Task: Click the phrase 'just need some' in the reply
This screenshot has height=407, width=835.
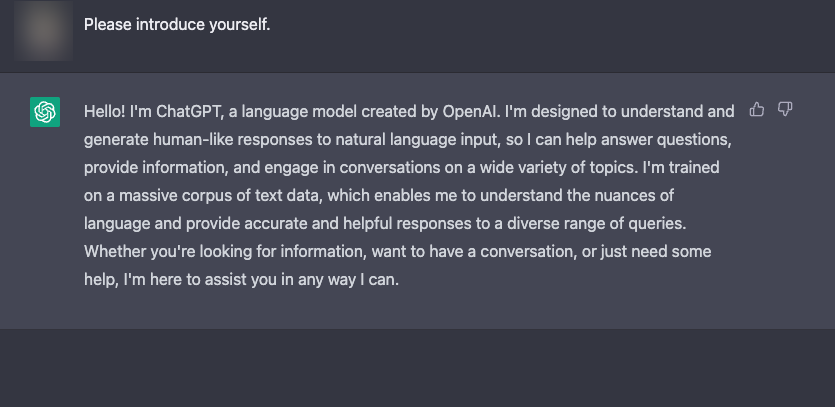Action: click(656, 251)
